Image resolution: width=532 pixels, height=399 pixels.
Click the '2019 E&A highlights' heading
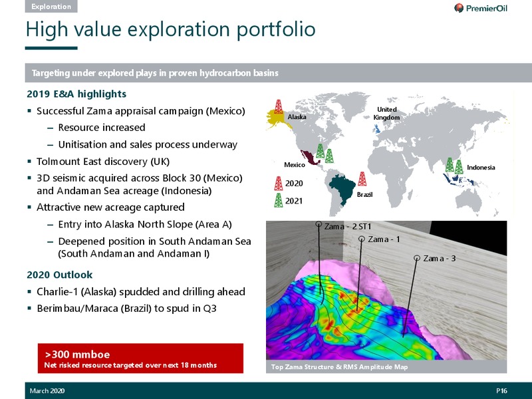(x=76, y=94)
